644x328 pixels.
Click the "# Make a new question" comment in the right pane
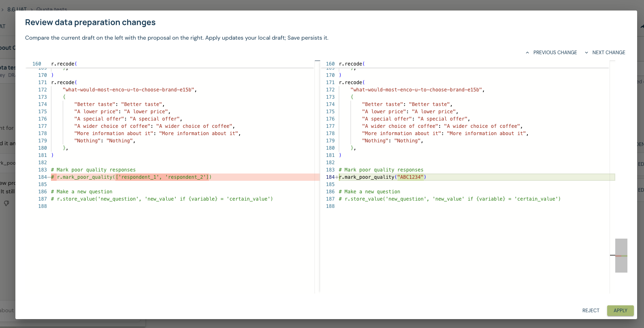tap(370, 192)
